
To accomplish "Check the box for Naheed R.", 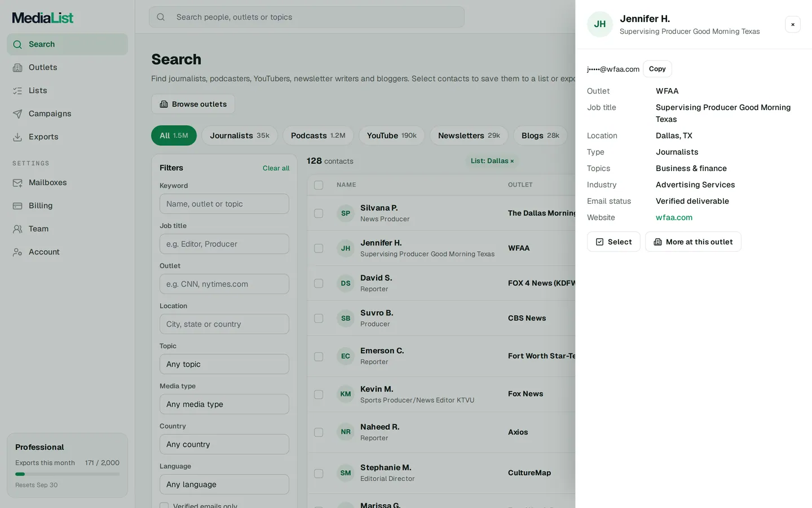I will tap(319, 432).
